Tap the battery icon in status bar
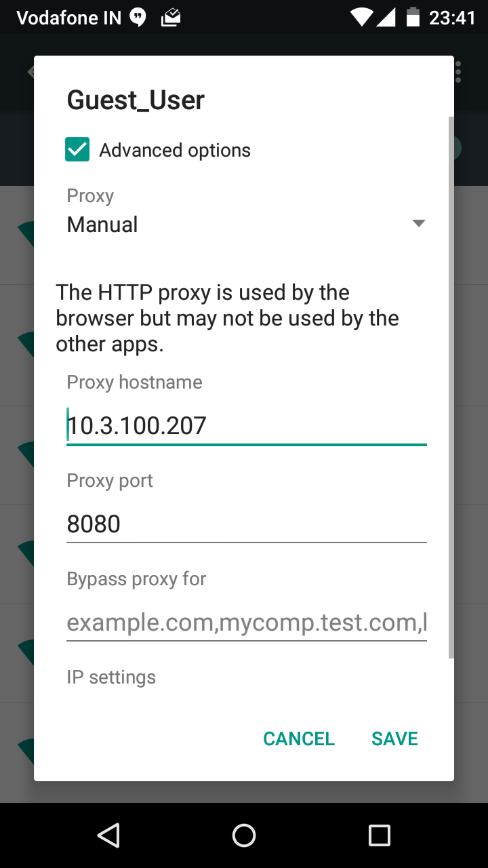The height and width of the screenshot is (868, 488). pos(413,17)
